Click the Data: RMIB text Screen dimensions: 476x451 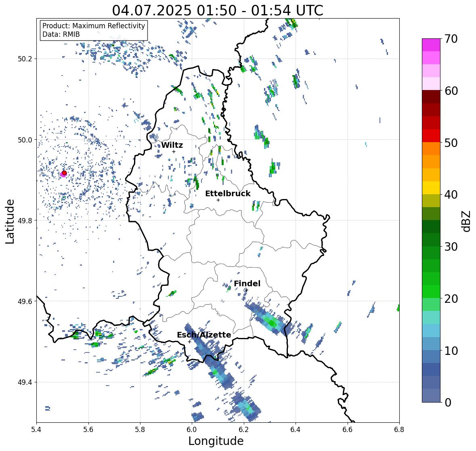click(61, 34)
